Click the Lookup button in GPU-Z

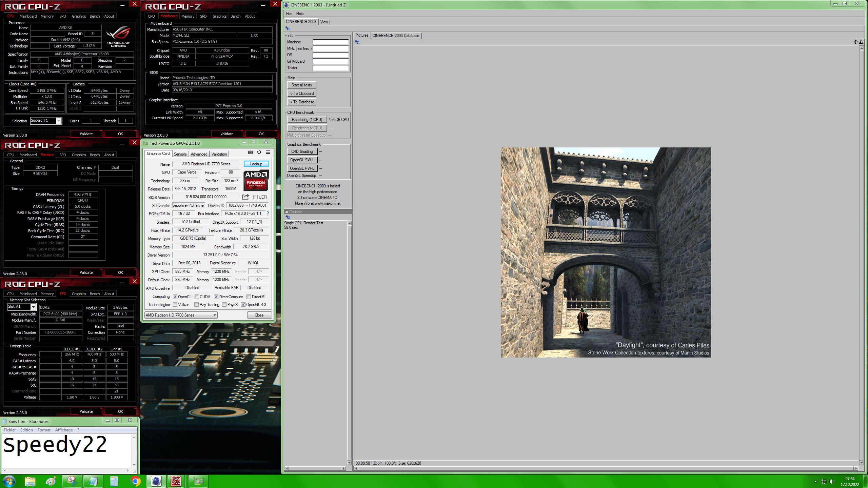coord(256,164)
